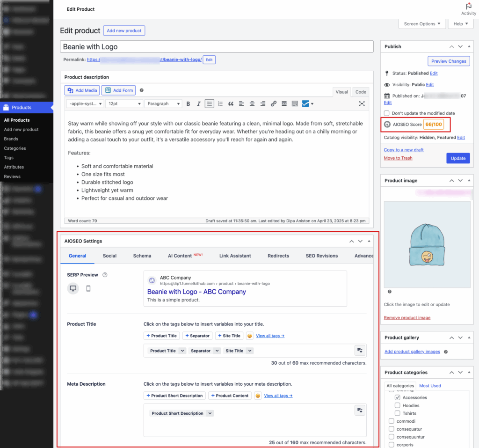
Task: Open the Activity flag icon at top right
Action: click(x=468, y=7)
